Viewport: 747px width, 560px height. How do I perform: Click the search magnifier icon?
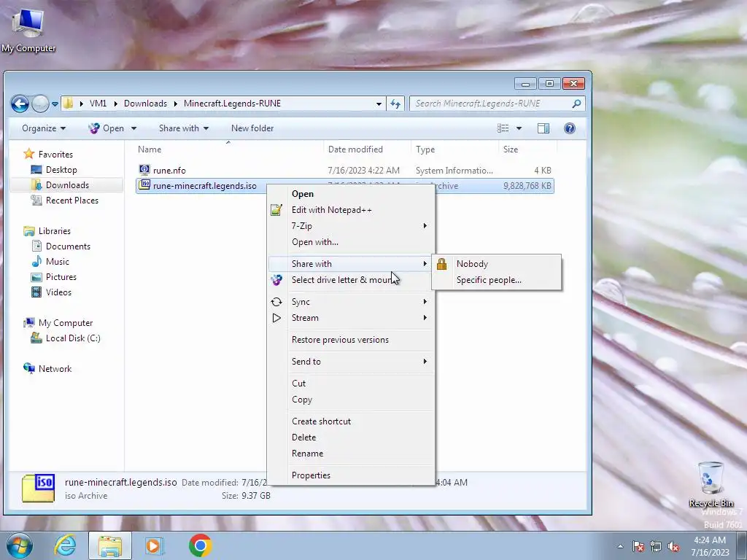pos(576,104)
